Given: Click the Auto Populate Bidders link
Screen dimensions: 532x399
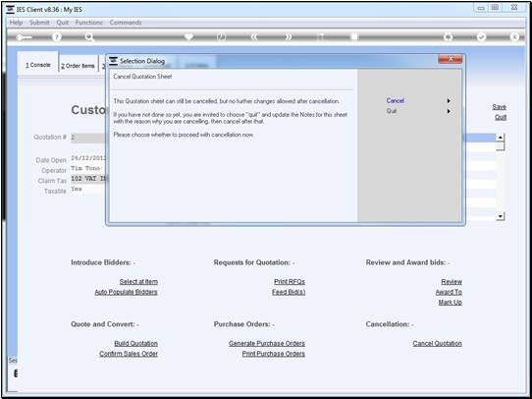Looking at the screenshot, I should pos(126,292).
